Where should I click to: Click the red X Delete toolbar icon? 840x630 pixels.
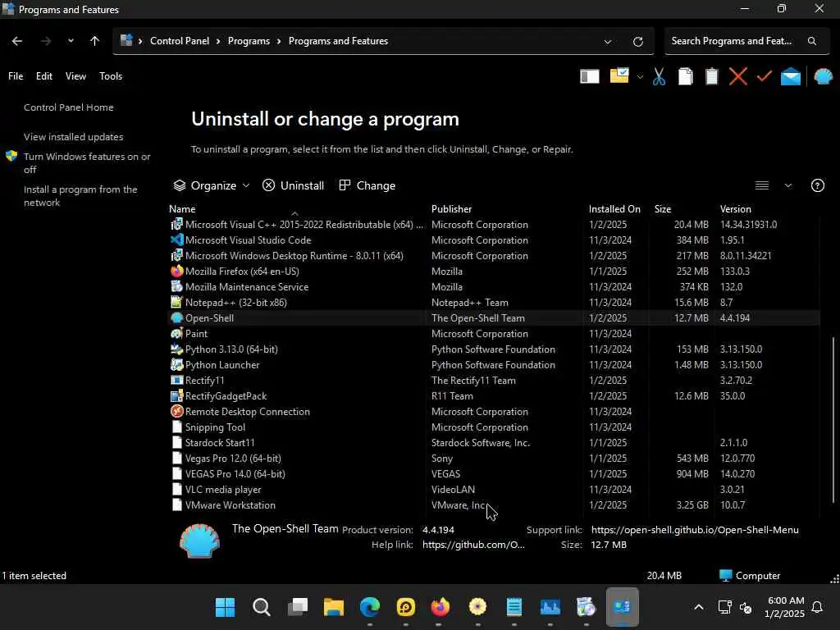[x=737, y=76]
